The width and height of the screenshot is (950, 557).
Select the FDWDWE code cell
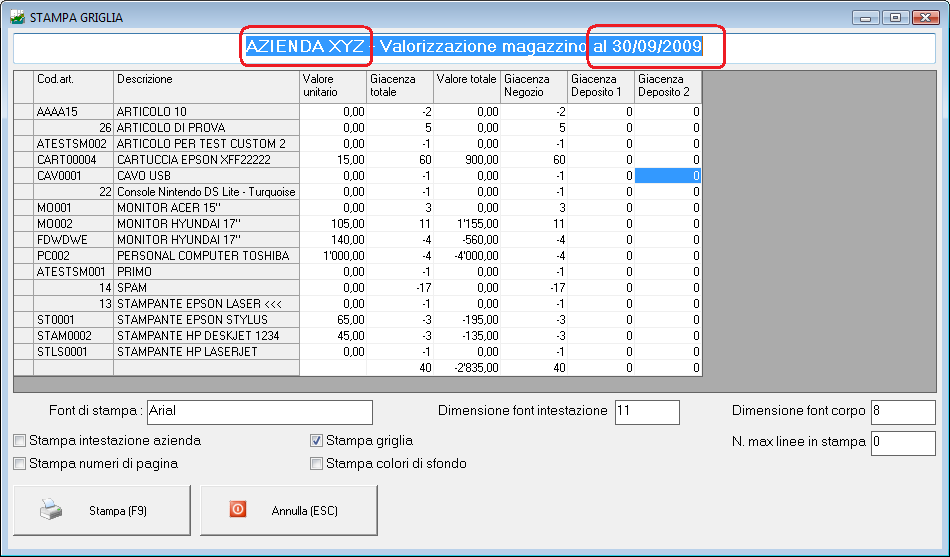pos(73,240)
